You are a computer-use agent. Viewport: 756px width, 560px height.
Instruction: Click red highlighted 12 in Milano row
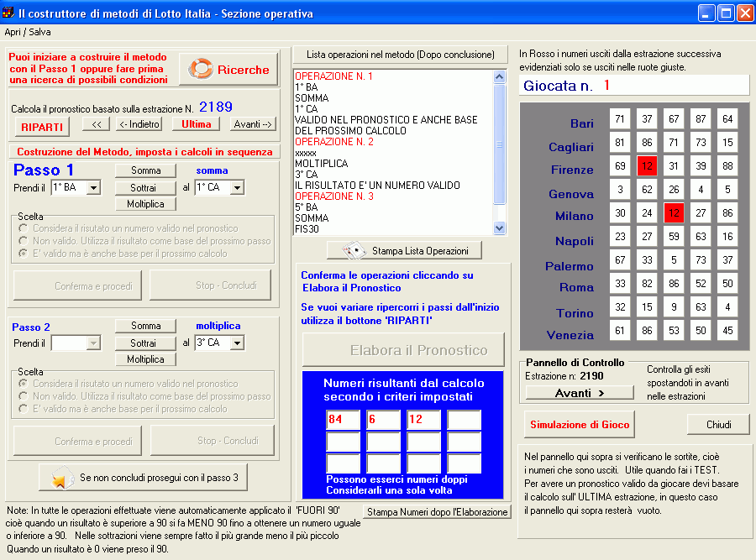pyautogui.click(x=674, y=213)
